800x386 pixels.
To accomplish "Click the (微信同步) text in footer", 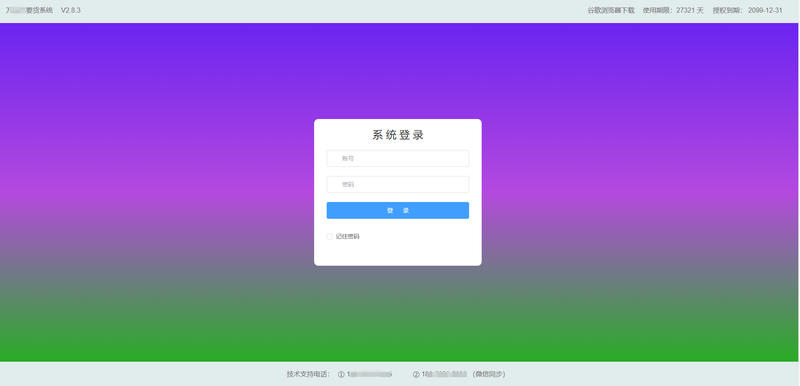I will click(x=489, y=374).
